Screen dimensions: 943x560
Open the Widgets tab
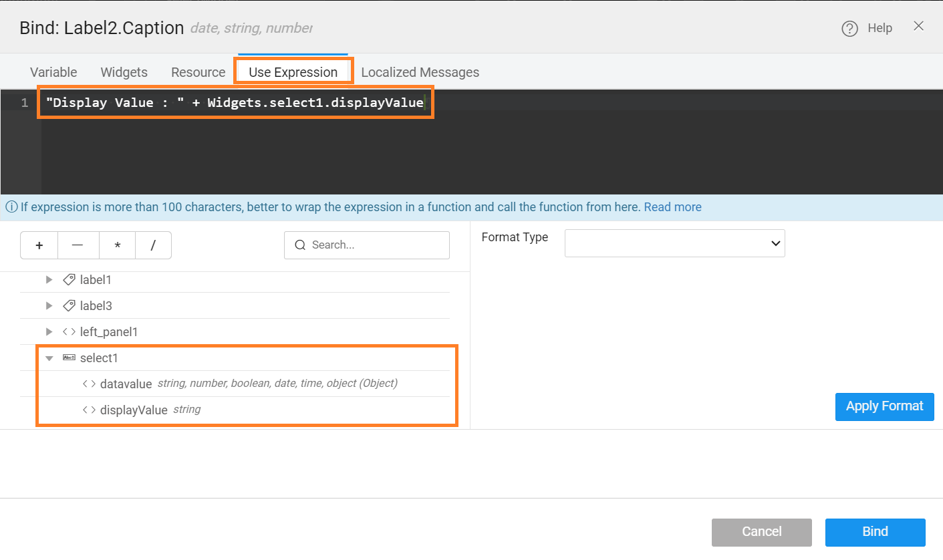(124, 72)
